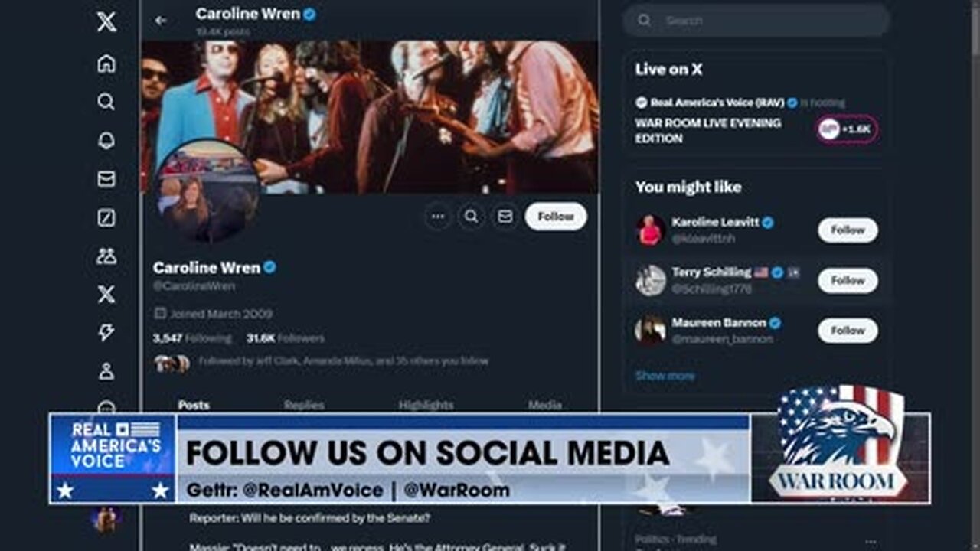Search Caroline Wren's posts with the magnifier button
This screenshot has height=551, width=980.
(x=472, y=217)
